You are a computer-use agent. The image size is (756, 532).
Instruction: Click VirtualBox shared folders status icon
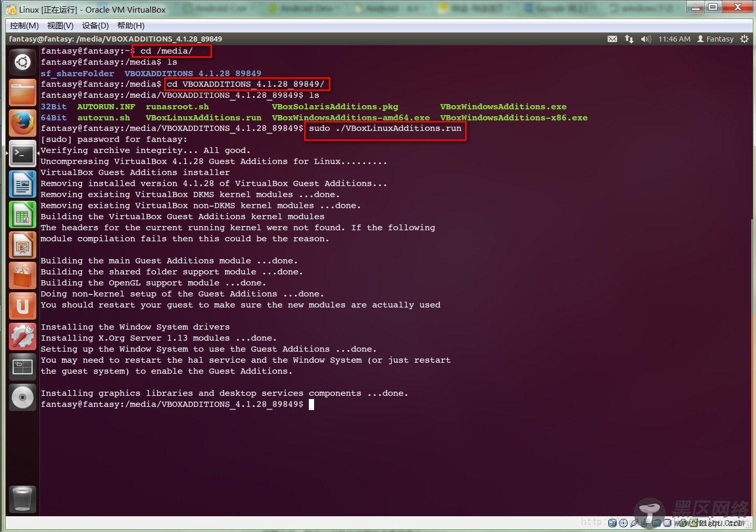coord(656,523)
